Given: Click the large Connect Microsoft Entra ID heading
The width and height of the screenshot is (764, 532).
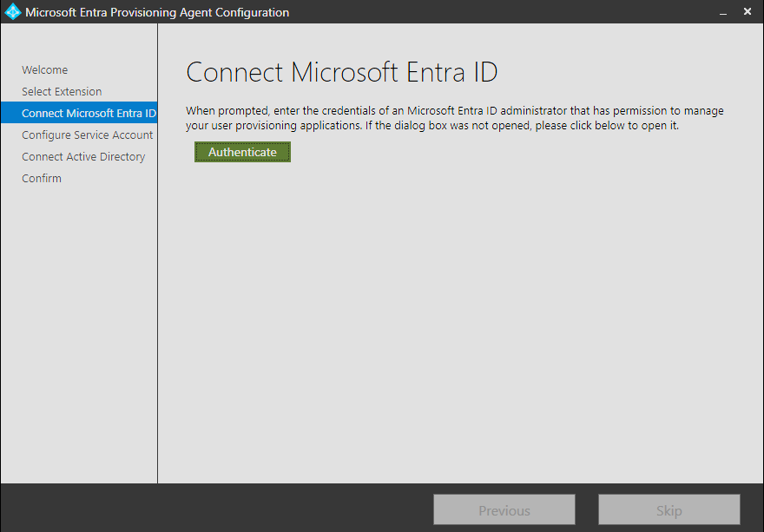Looking at the screenshot, I should (x=342, y=73).
